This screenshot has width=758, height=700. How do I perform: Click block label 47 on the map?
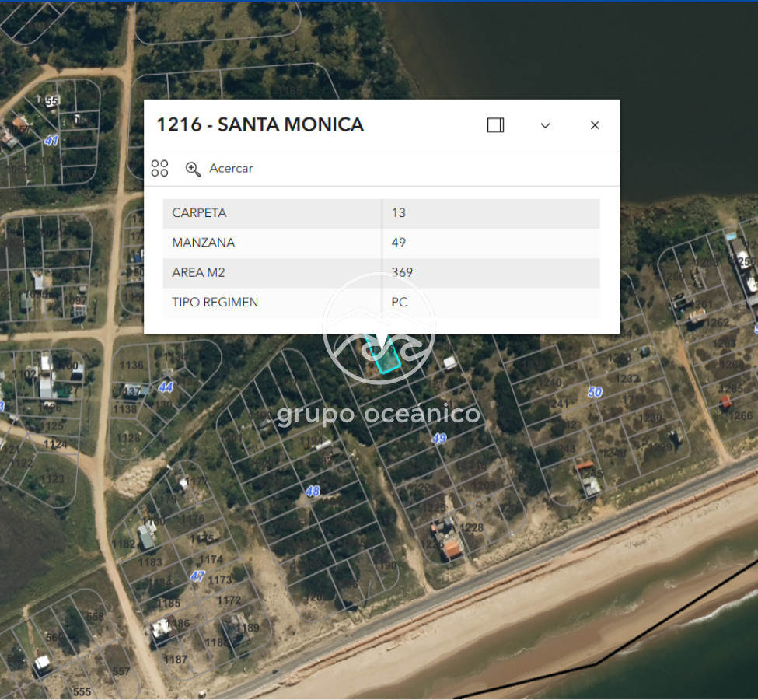coord(197,576)
